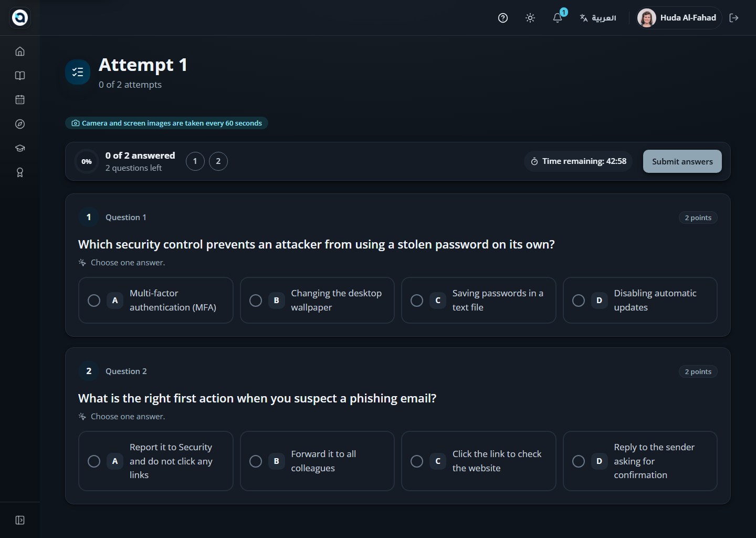Open the help question mark icon
This screenshot has height=538, width=756.
click(x=503, y=18)
